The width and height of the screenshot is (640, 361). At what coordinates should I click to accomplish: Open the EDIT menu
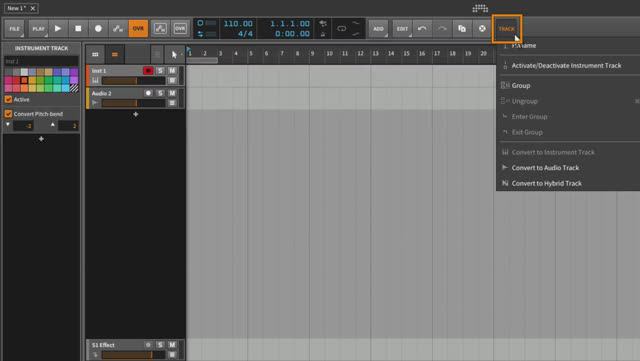tap(402, 29)
